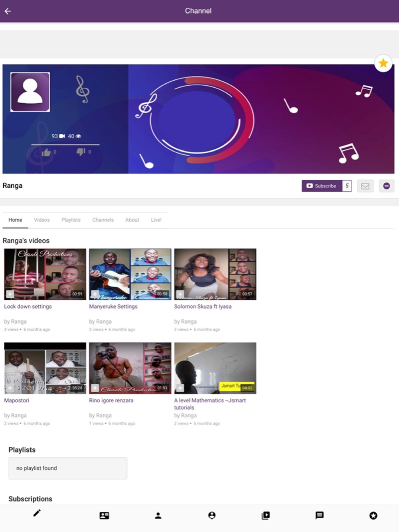Click the channel profile avatar picture
The height and width of the screenshot is (532, 399).
click(30, 92)
